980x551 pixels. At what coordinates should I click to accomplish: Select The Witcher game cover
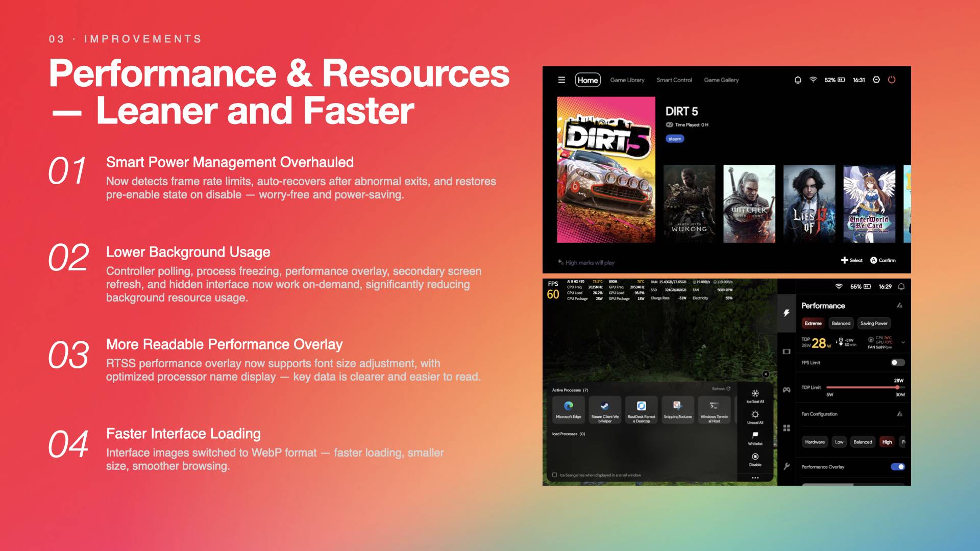tap(749, 204)
